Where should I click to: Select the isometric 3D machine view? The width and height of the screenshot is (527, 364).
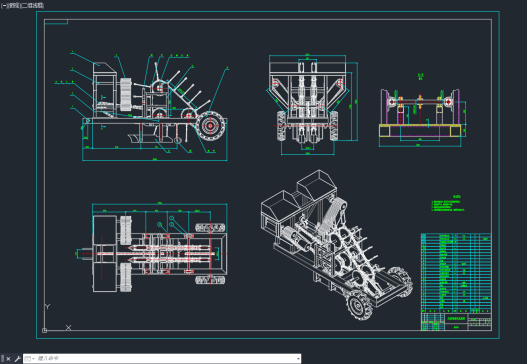click(x=336, y=245)
